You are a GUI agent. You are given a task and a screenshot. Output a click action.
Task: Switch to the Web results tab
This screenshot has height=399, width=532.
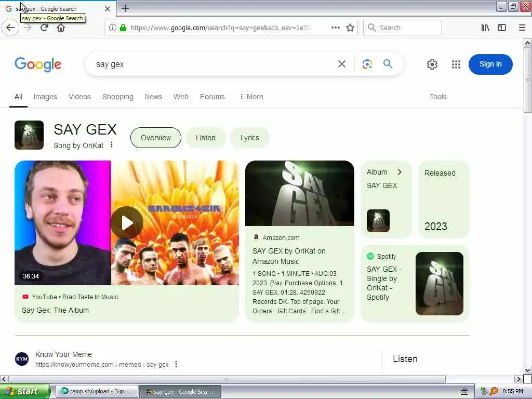click(181, 97)
